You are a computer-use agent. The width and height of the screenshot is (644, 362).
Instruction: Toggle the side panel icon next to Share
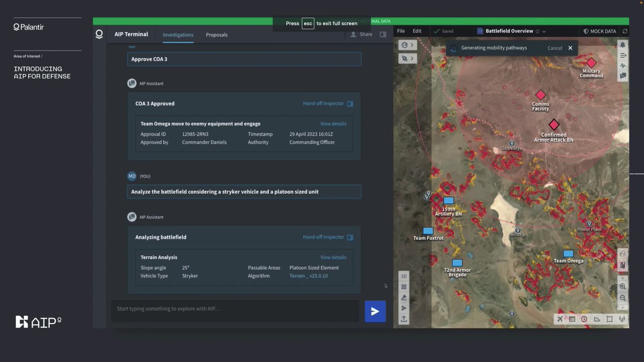pyautogui.click(x=383, y=34)
